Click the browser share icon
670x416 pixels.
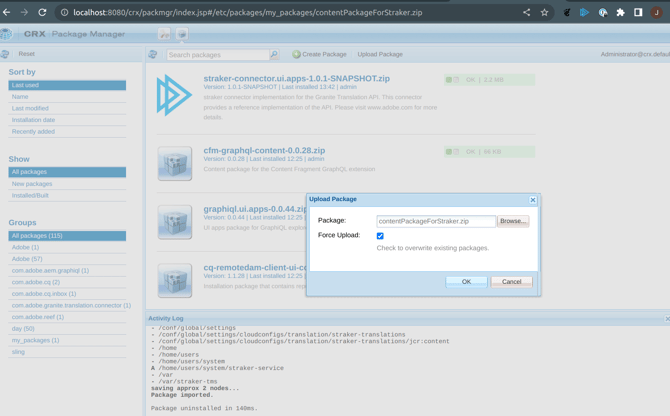[x=526, y=13]
